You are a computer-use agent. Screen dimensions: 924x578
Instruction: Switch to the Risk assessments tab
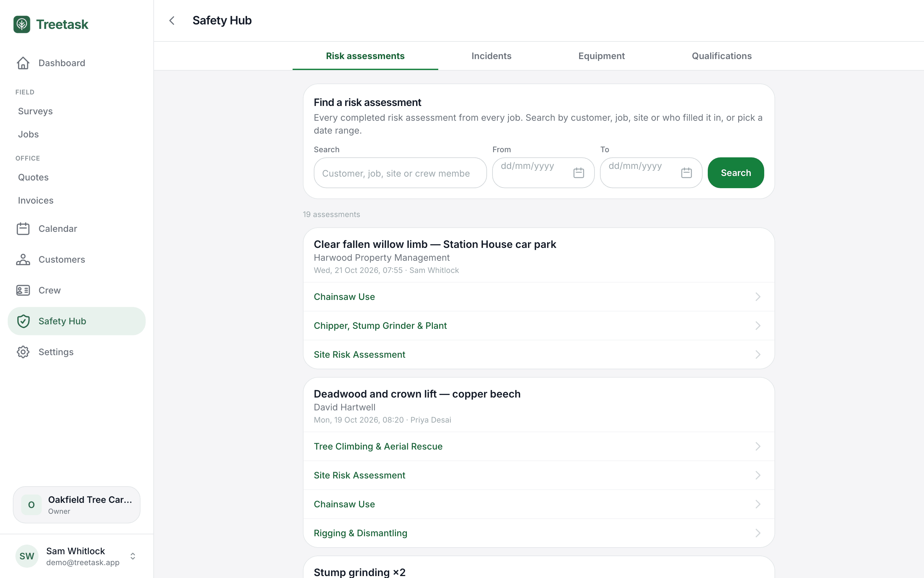pyautogui.click(x=365, y=56)
